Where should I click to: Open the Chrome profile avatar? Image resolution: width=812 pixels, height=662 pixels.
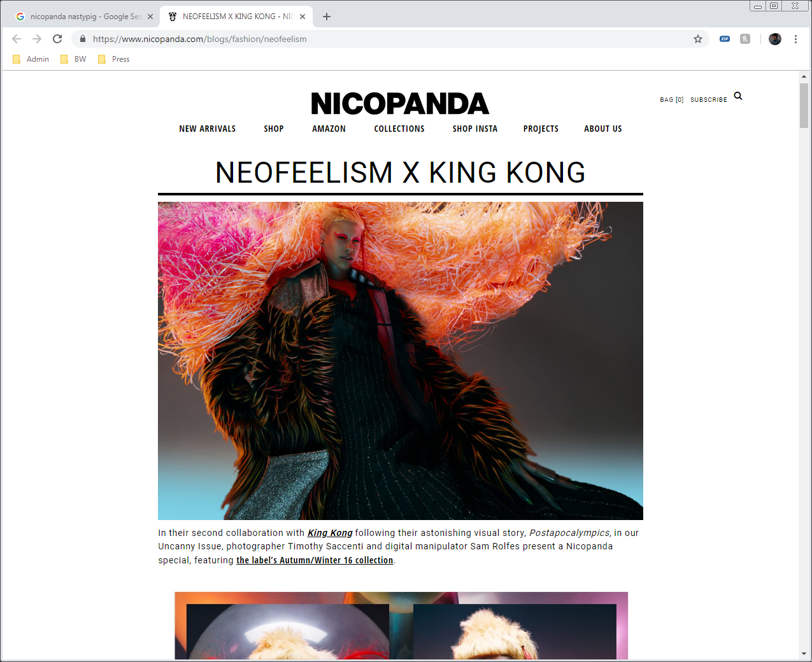pos(774,39)
